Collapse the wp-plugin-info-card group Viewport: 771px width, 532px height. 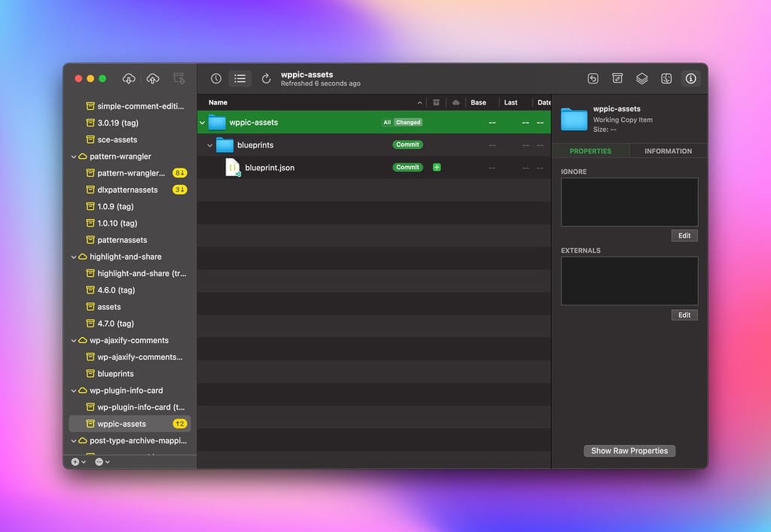coord(74,391)
